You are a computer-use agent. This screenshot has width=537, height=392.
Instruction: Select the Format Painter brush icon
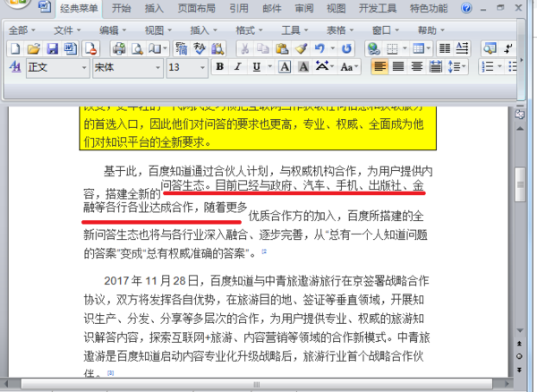(x=301, y=49)
